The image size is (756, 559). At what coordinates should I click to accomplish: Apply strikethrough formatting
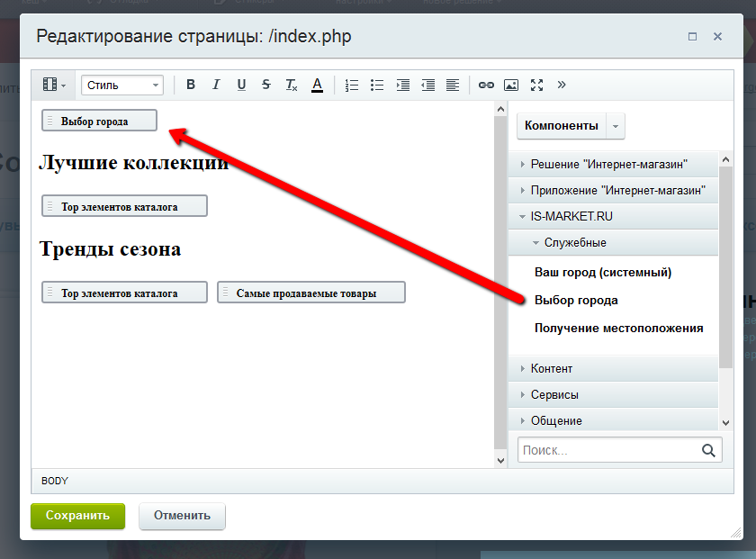click(265, 85)
